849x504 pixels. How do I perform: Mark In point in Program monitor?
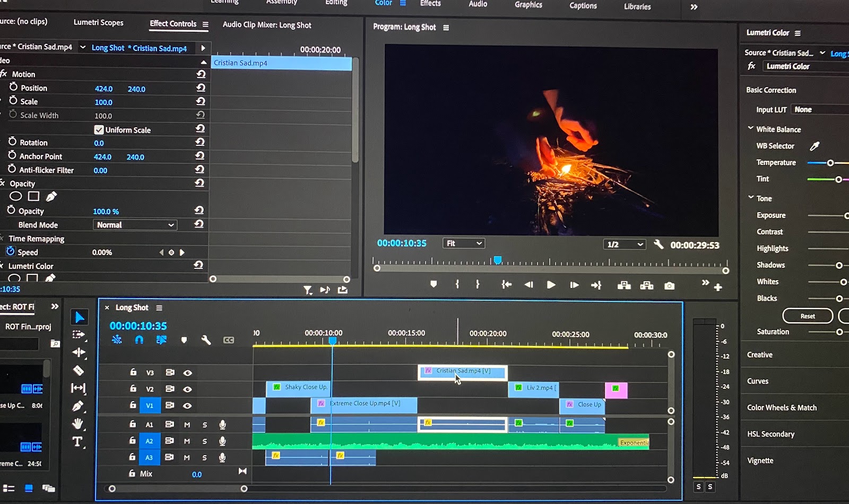point(457,284)
